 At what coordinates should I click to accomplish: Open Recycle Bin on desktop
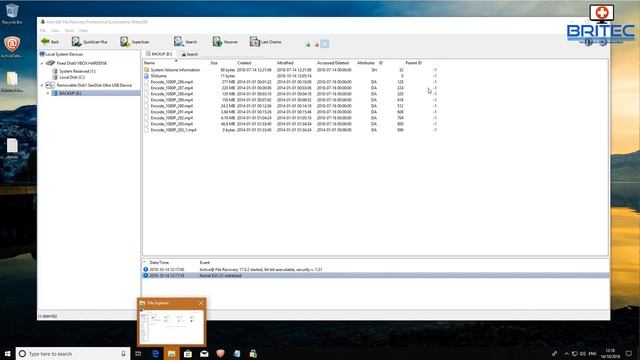tap(12, 13)
